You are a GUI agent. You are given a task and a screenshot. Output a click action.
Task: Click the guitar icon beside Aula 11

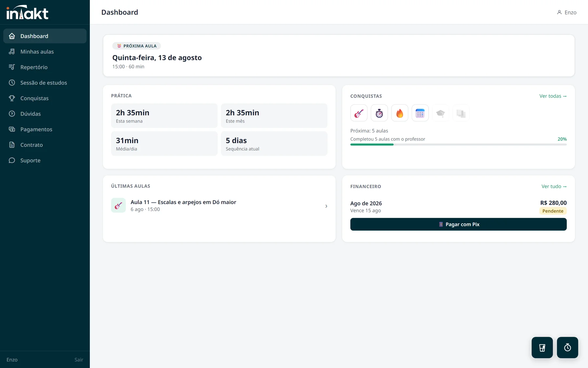(x=118, y=205)
